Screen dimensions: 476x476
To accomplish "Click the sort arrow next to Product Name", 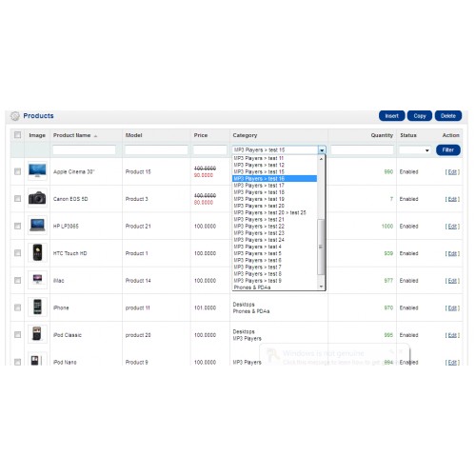I will (x=95, y=136).
